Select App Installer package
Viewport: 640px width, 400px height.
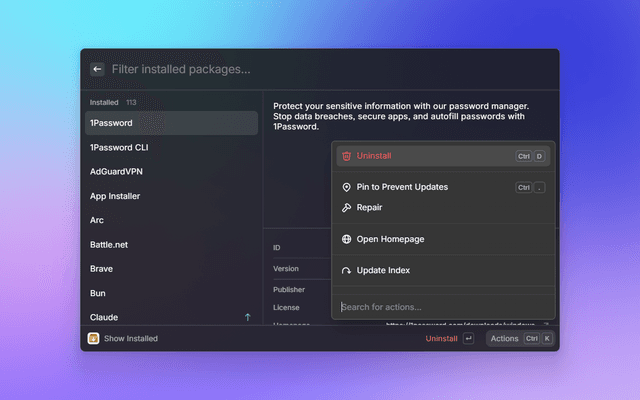(x=171, y=196)
